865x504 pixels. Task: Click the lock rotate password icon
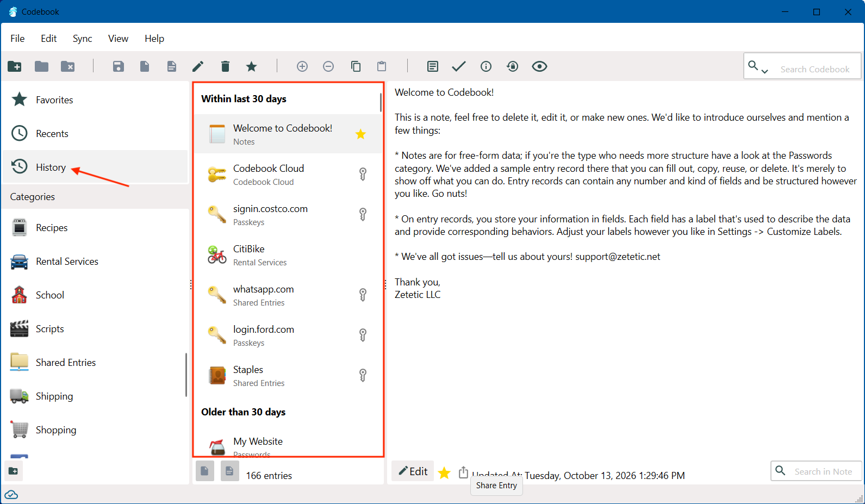(x=512, y=66)
